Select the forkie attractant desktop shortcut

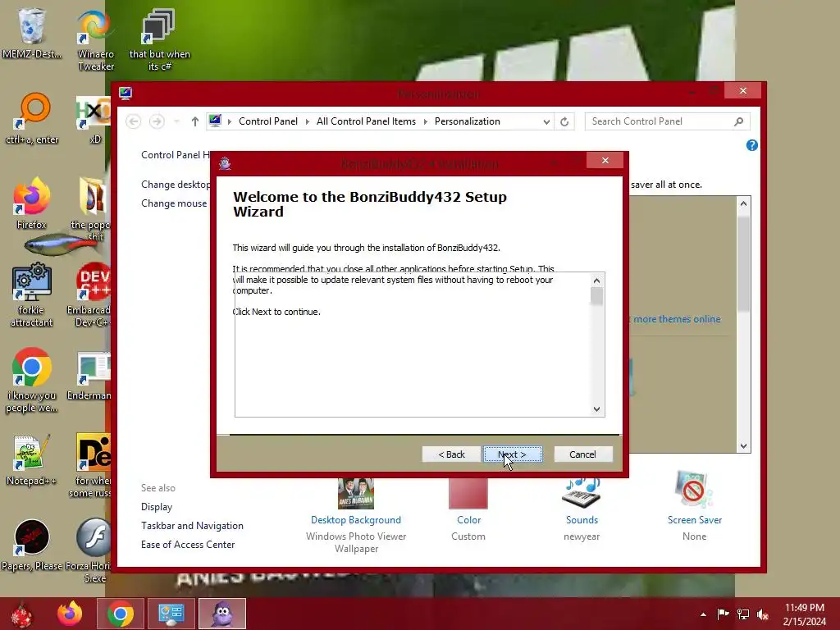(32, 294)
